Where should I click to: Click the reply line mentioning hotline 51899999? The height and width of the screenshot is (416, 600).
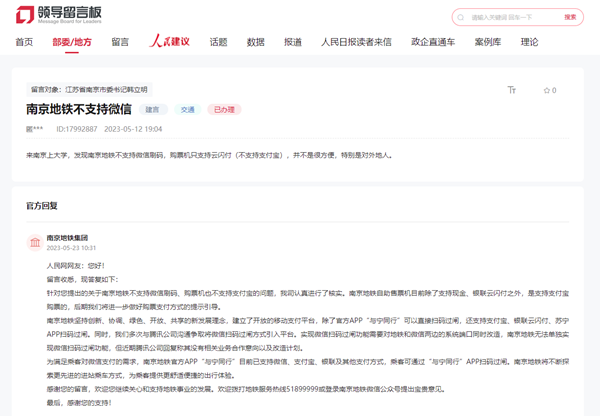click(x=246, y=389)
